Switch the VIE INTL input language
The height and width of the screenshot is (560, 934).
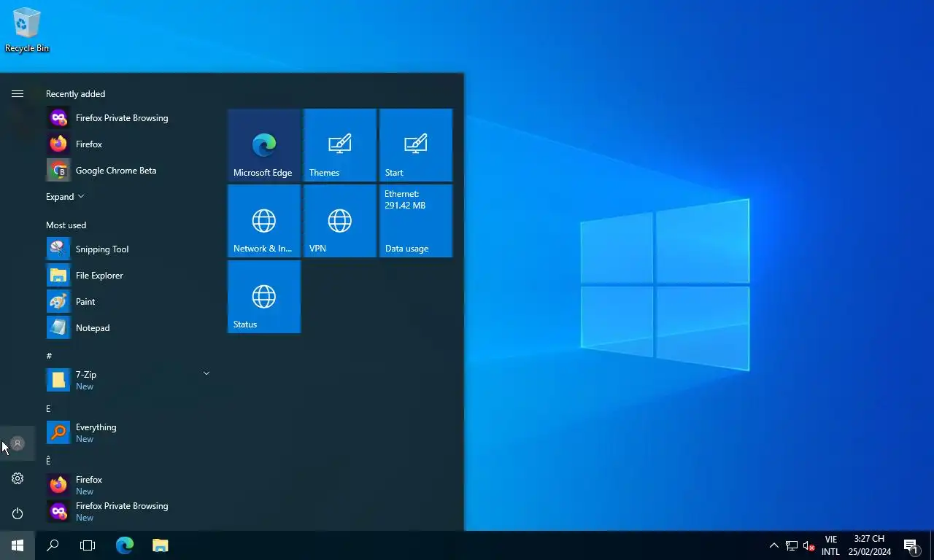pos(830,545)
